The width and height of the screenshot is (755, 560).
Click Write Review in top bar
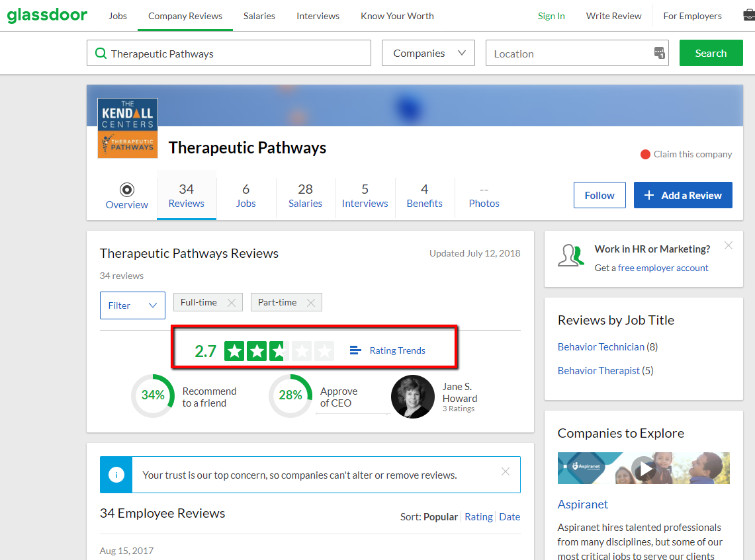[x=614, y=16]
